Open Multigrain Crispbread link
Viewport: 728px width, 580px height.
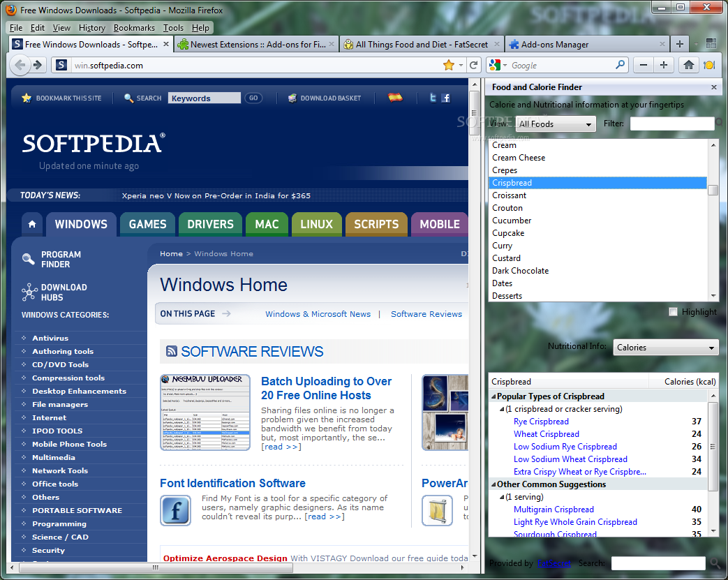(554, 510)
